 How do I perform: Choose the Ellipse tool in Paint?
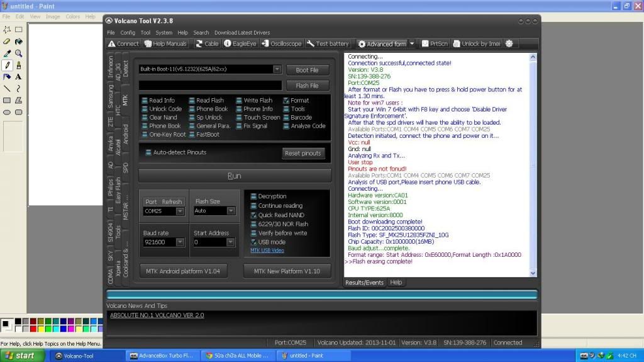tap(7, 112)
